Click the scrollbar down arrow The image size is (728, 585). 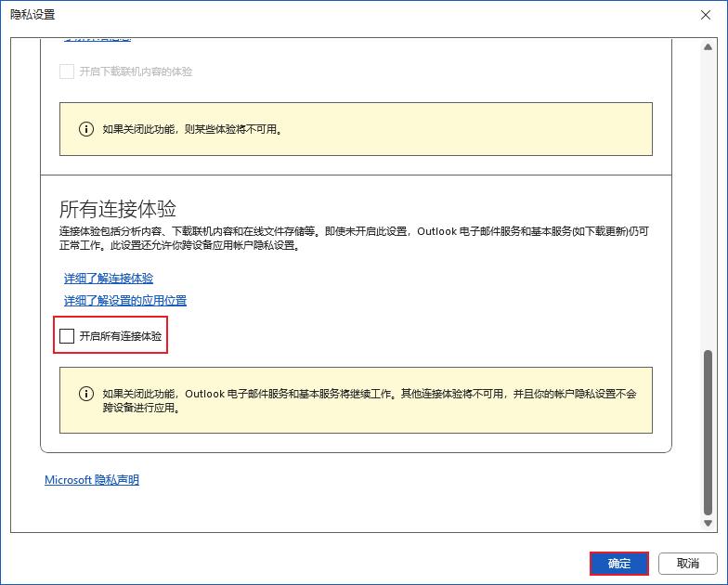click(x=709, y=524)
